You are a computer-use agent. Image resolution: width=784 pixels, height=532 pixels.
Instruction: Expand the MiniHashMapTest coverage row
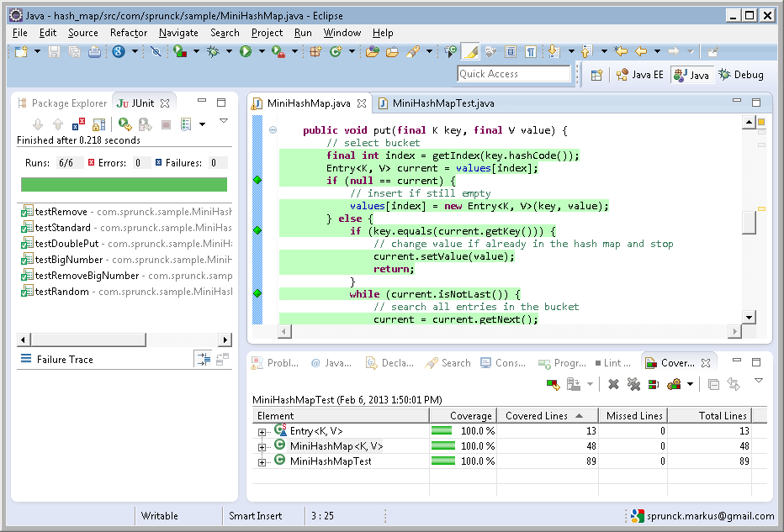pos(262,462)
